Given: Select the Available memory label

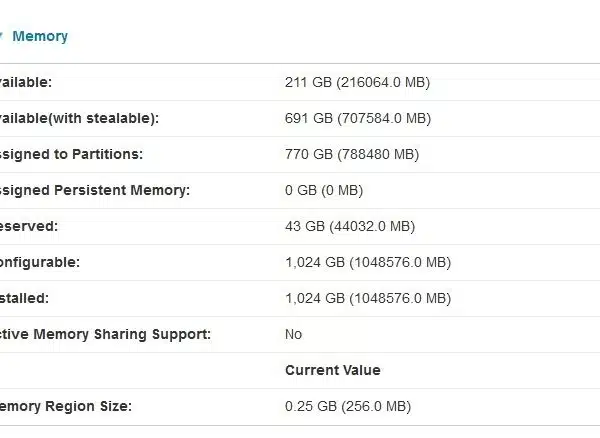Looking at the screenshot, I should 26,82.
